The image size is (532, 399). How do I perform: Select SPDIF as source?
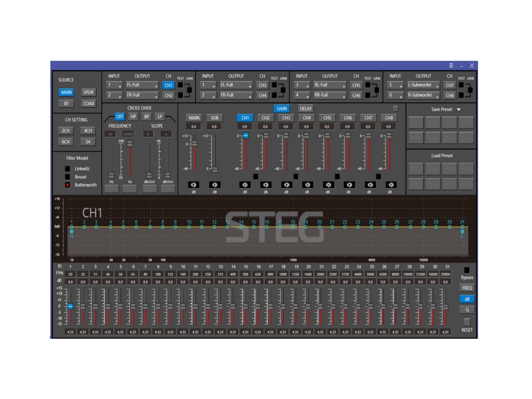coord(88,92)
